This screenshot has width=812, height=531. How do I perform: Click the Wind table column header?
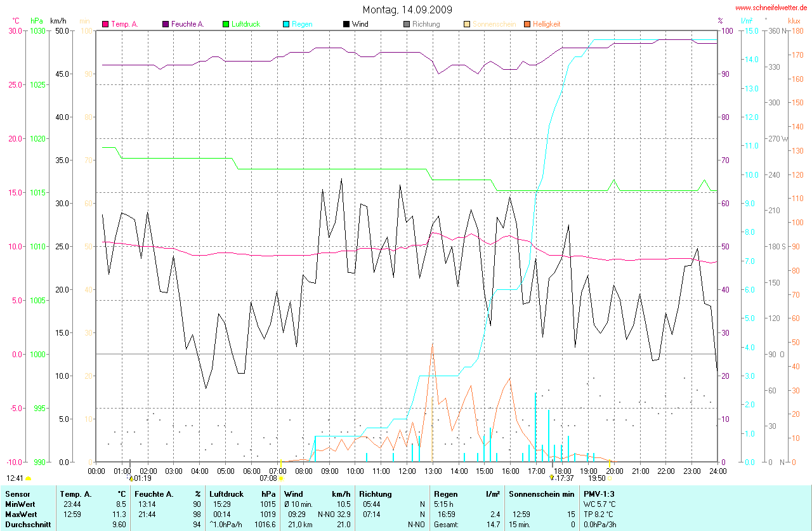pyautogui.click(x=294, y=494)
